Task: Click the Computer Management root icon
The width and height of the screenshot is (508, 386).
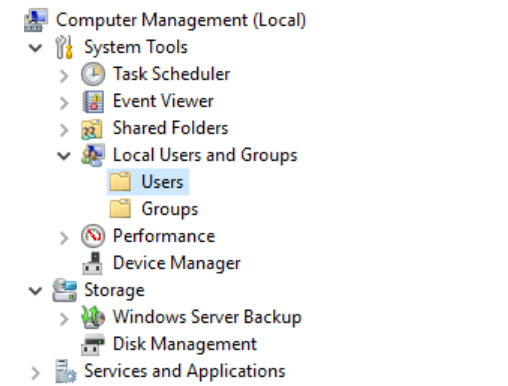Action: [x=36, y=20]
